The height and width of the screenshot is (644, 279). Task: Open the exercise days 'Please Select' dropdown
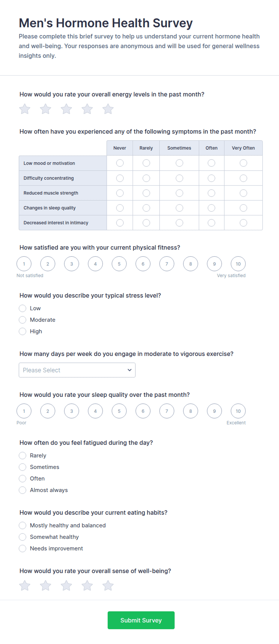click(77, 370)
